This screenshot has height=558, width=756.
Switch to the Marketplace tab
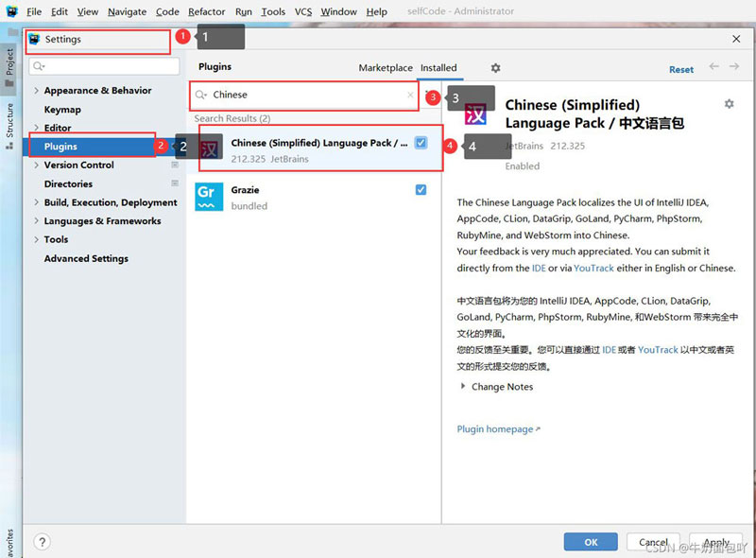coord(386,68)
